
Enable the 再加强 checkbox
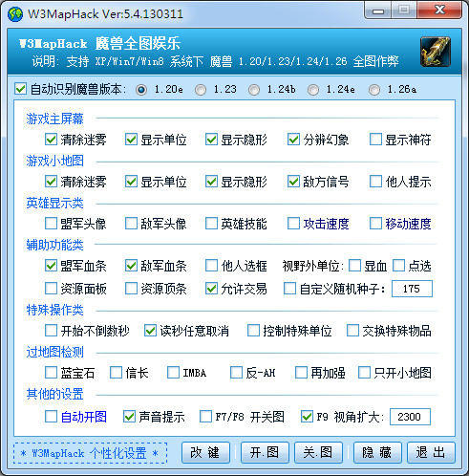tap(301, 373)
